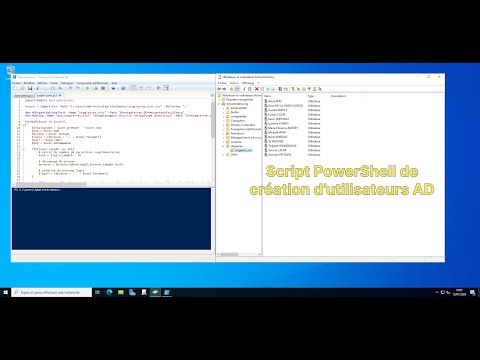
Task: Show script pane maximized icon
Action: click(x=148, y=88)
